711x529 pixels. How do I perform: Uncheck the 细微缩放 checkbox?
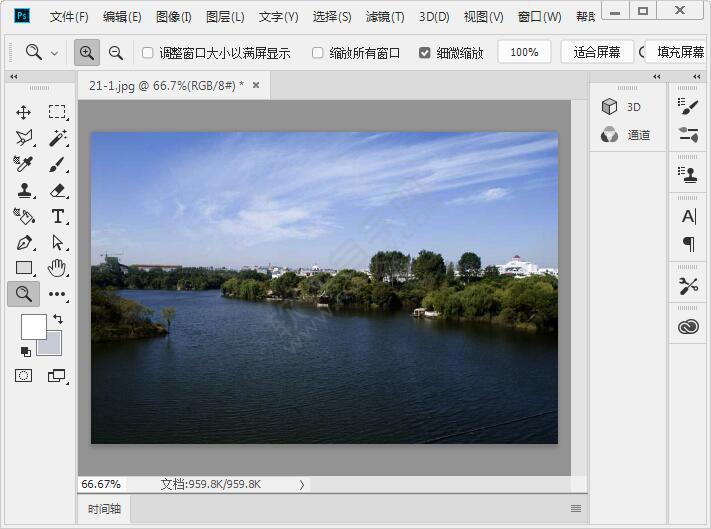(x=424, y=53)
